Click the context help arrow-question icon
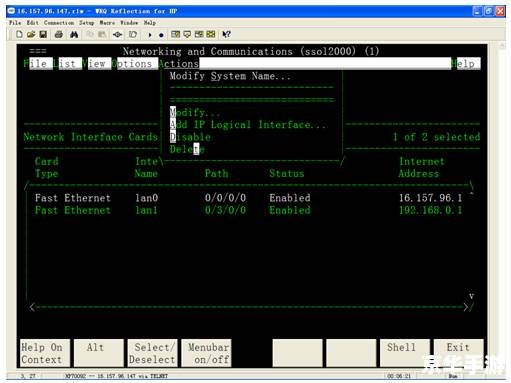This screenshot has width=511, height=383. point(226,34)
